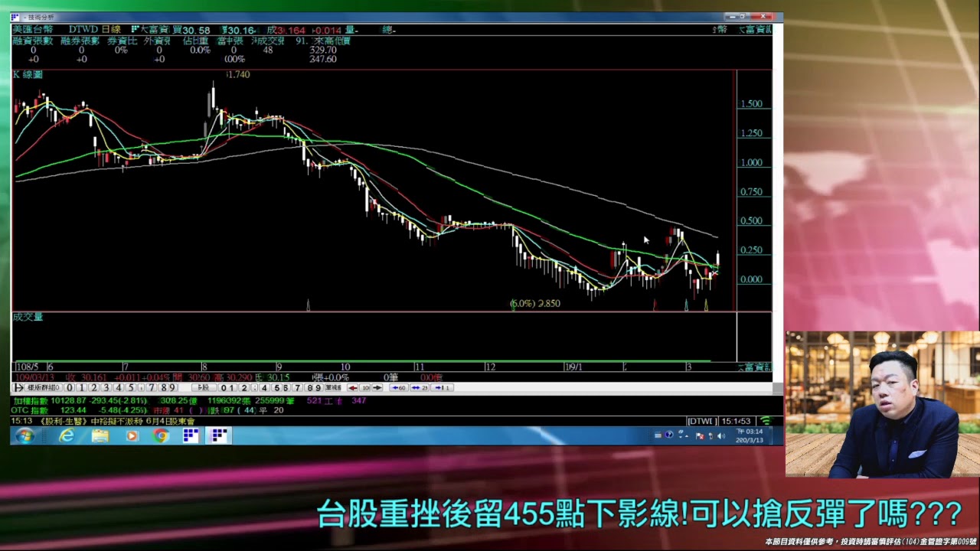
Task: Click the 109/1 label on time axis
Action: coord(574,367)
